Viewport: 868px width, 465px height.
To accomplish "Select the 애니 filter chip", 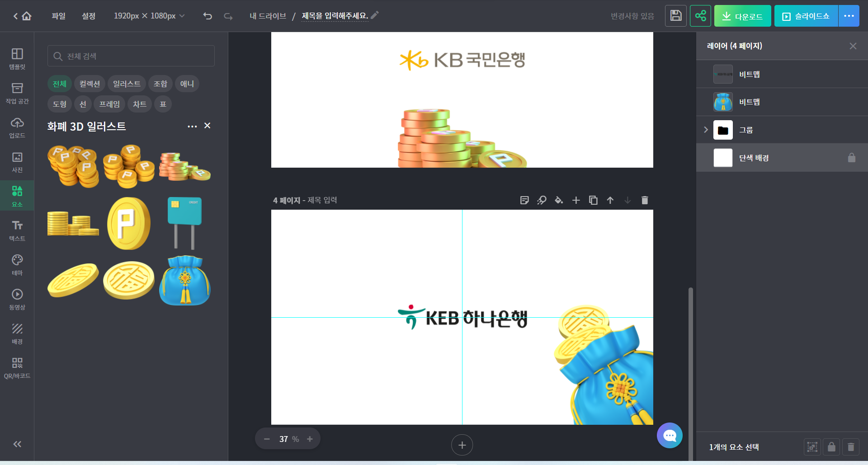I will pyautogui.click(x=187, y=84).
